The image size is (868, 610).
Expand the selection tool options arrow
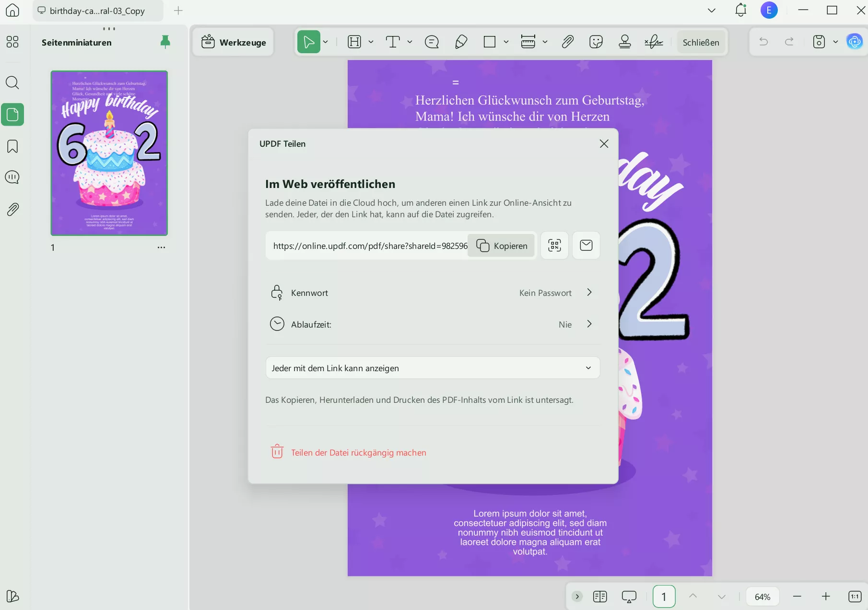coord(326,42)
